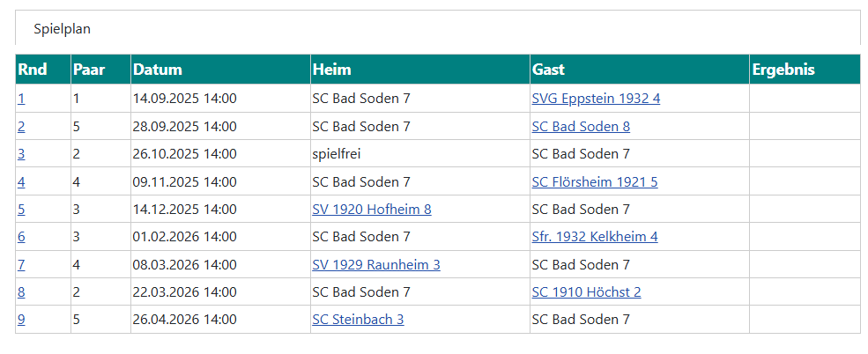Open SV 1920 Hofheim 8 link
Screen dimensions: 868x354
point(371,210)
